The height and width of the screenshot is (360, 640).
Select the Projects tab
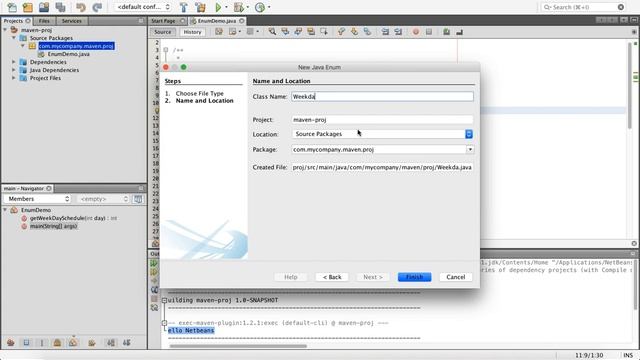(13, 21)
